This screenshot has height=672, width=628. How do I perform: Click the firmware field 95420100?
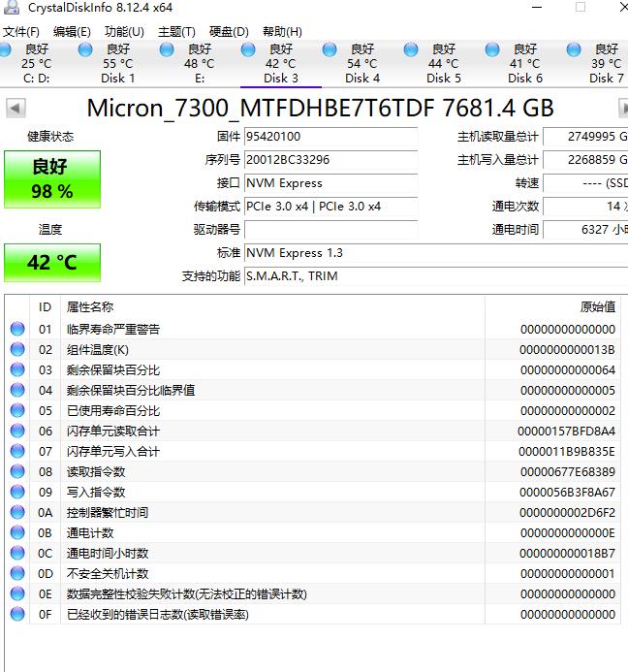[x=330, y=137]
